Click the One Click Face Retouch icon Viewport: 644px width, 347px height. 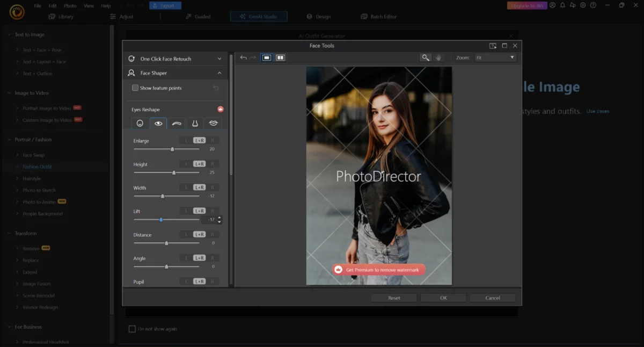(x=131, y=59)
